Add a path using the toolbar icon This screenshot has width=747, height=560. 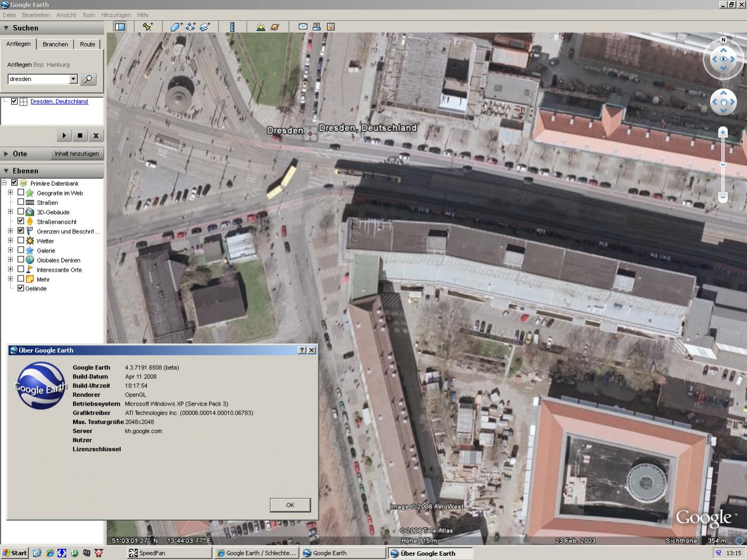pyautogui.click(x=191, y=27)
